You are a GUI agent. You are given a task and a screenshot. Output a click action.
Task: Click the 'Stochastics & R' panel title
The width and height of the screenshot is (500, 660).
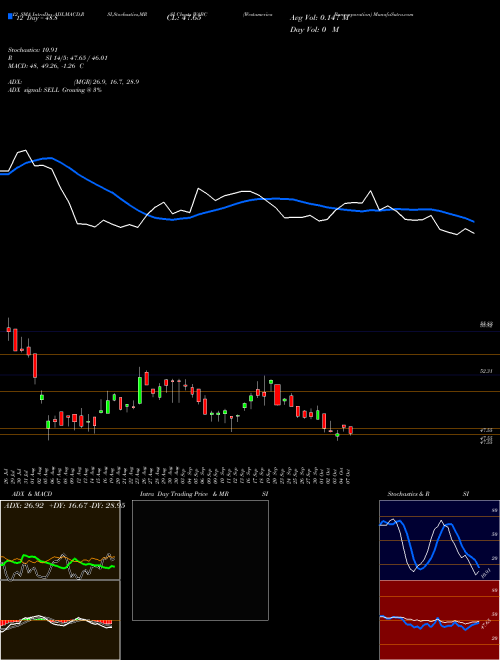[409, 494]
